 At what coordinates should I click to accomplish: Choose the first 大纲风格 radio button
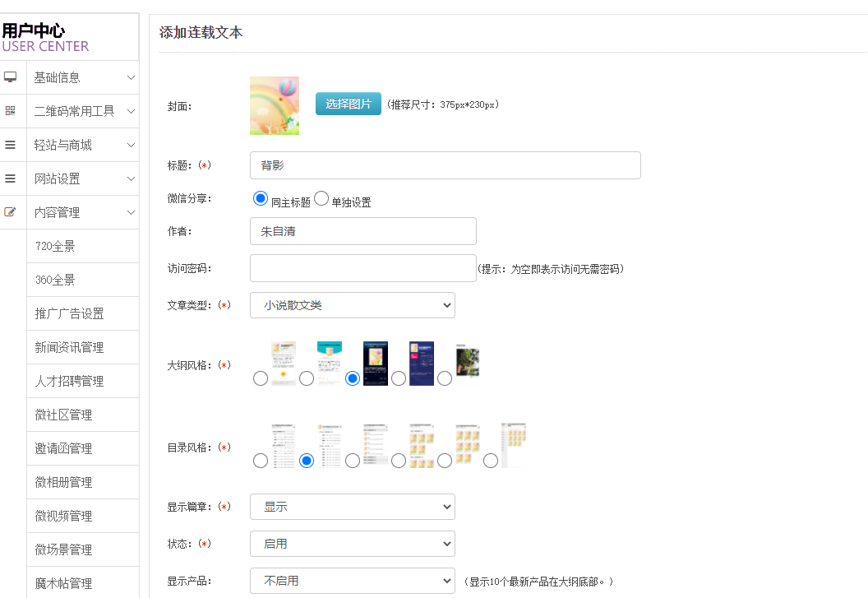coord(261,378)
